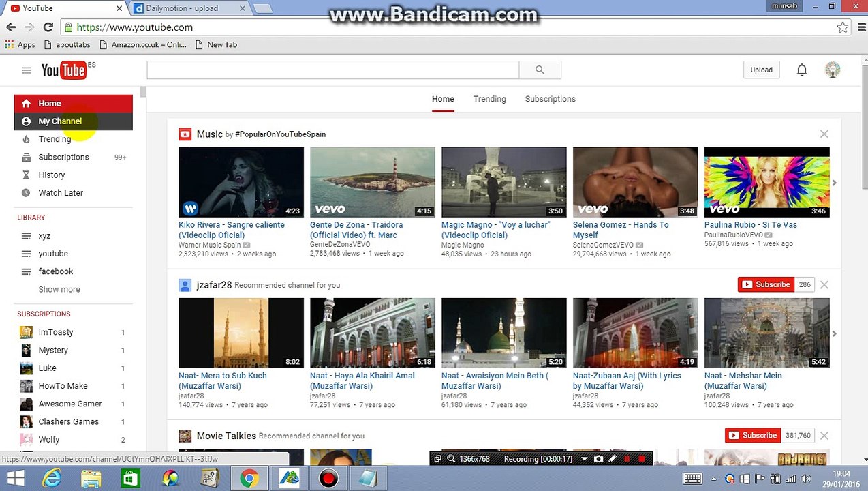Viewport: 868px width, 491px height.
Task: Switch to the Subscriptions tab
Action: (x=550, y=99)
